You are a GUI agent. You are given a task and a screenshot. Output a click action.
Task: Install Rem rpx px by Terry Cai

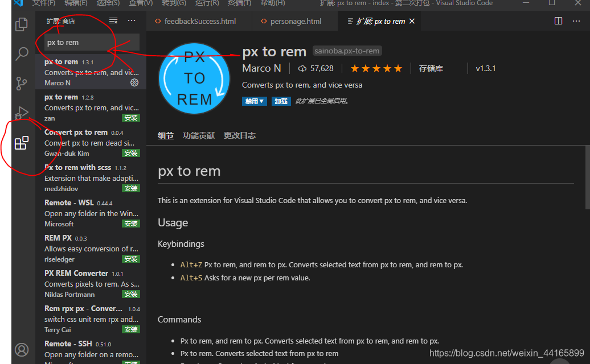coord(131,330)
